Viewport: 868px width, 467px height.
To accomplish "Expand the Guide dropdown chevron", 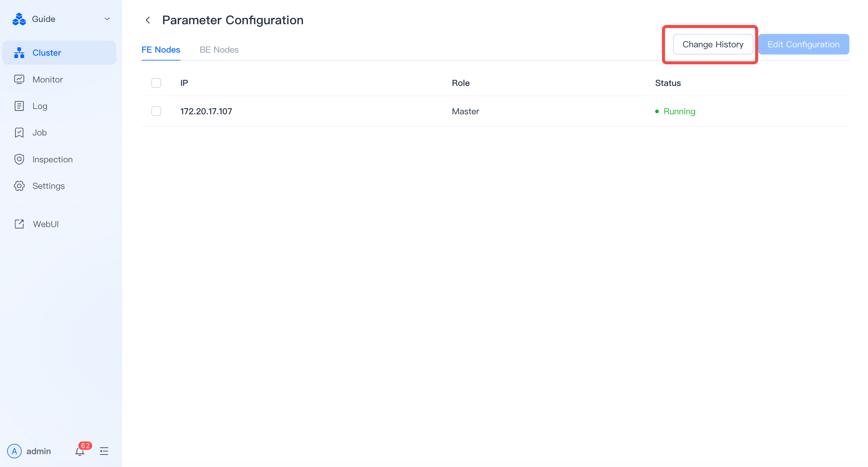I will (x=107, y=19).
